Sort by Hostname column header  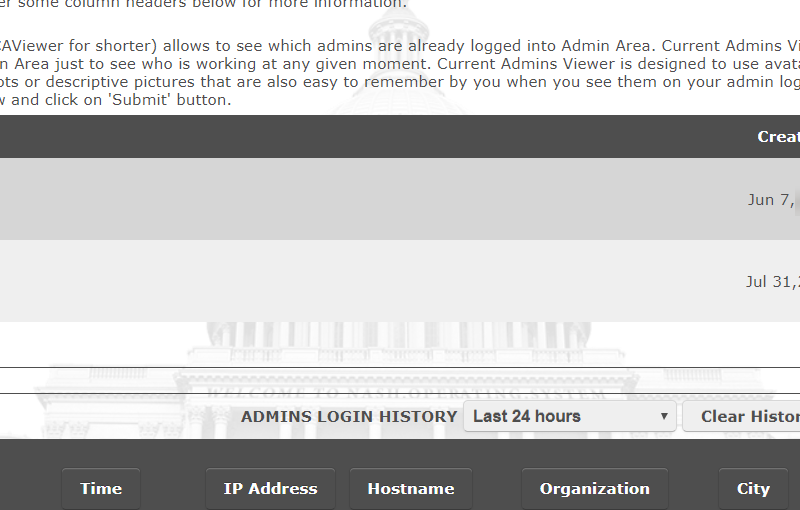point(411,489)
